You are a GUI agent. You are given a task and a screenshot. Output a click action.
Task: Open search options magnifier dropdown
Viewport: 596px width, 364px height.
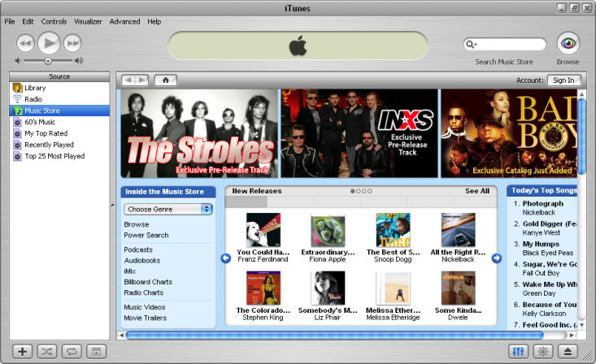click(472, 45)
